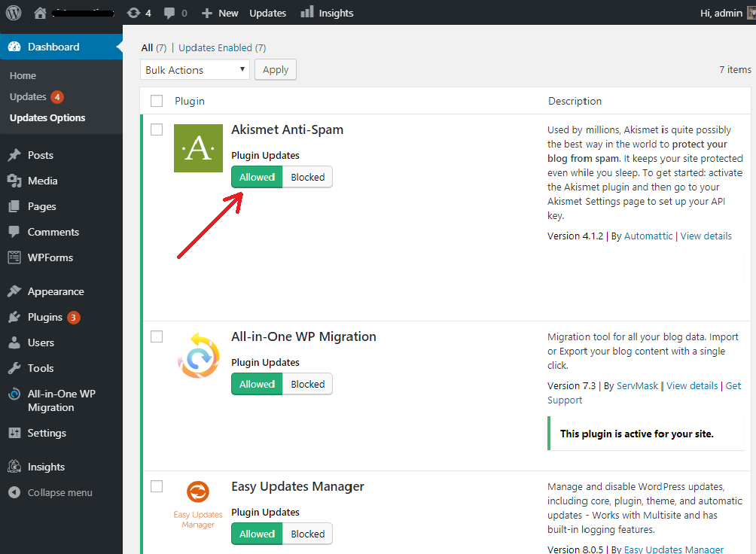Click the WPForms icon in sidebar
Screen dimensions: 756x554
tap(14, 257)
